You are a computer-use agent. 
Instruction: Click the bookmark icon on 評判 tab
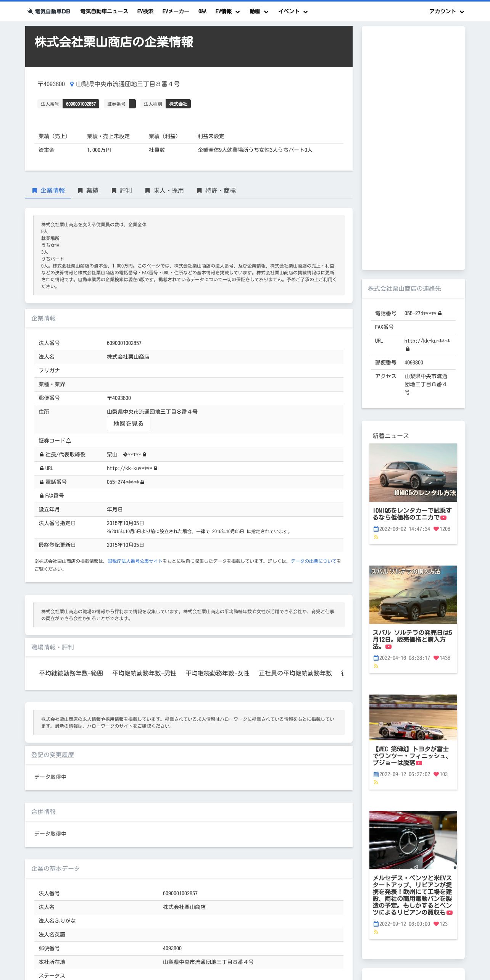click(x=114, y=190)
